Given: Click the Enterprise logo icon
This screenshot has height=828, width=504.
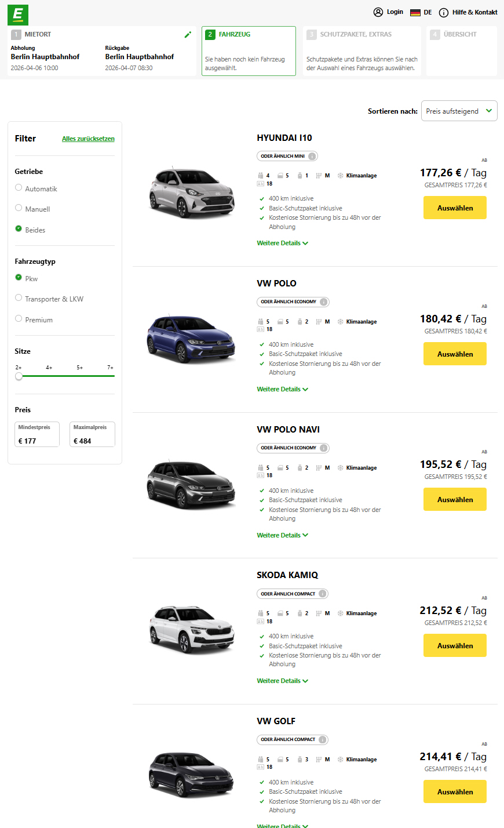Looking at the screenshot, I should [x=18, y=14].
